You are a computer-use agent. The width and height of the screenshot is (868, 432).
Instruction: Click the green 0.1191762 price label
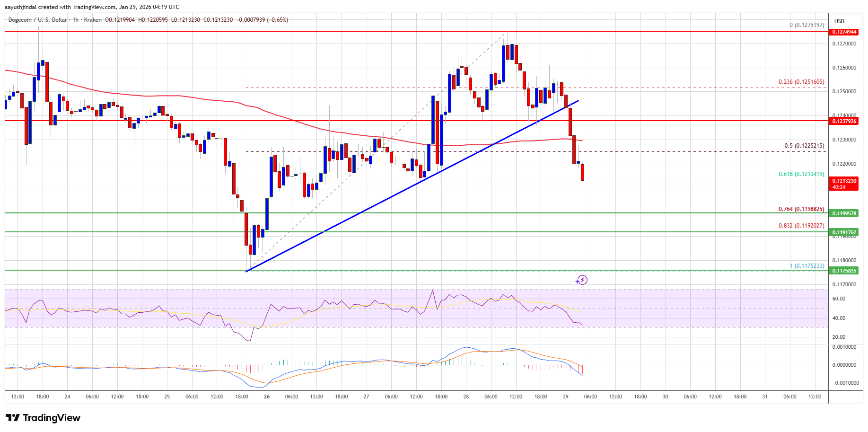click(x=844, y=232)
